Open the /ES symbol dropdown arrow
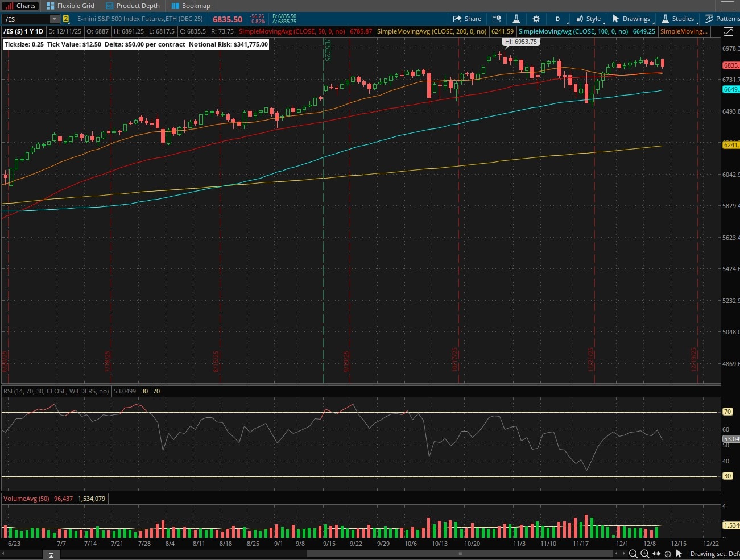The width and height of the screenshot is (740, 560). click(x=54, y=18)
